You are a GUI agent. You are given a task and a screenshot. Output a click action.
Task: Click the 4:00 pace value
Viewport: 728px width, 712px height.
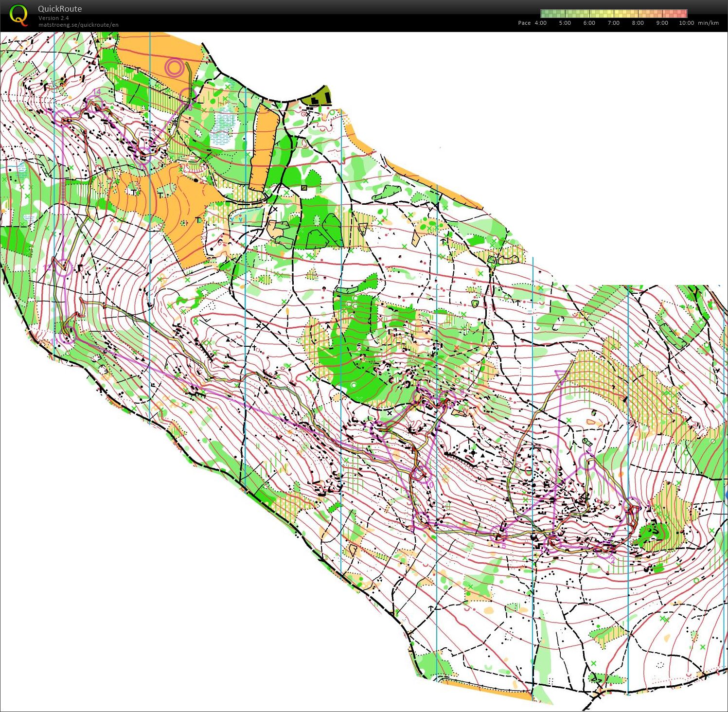click(x=541, y=23)
